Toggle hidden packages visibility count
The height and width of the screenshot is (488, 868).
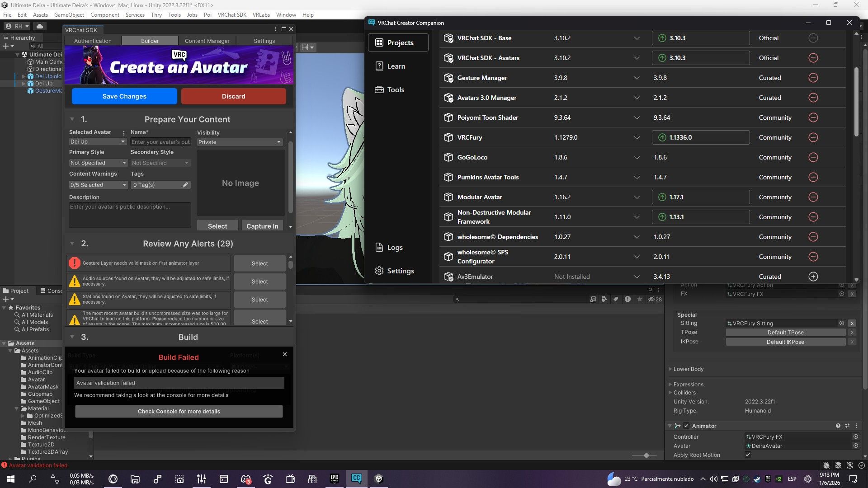655,299
